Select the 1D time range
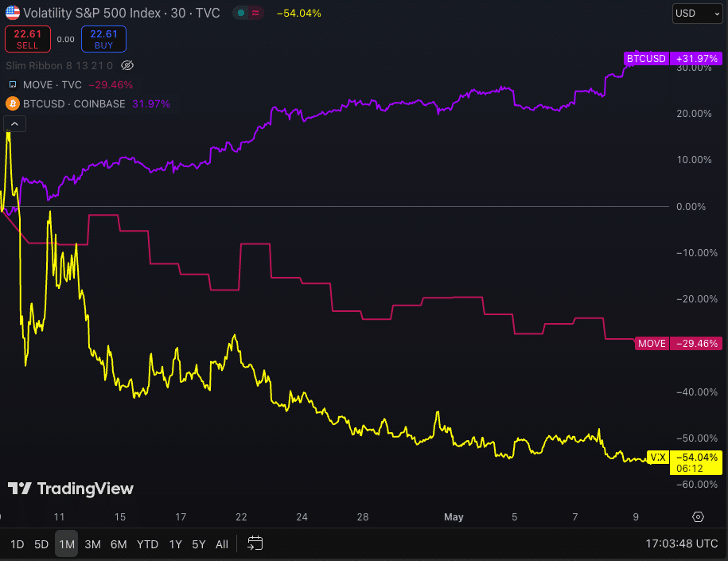The width and height of the screenshot is (728, 561). point(18,543)
